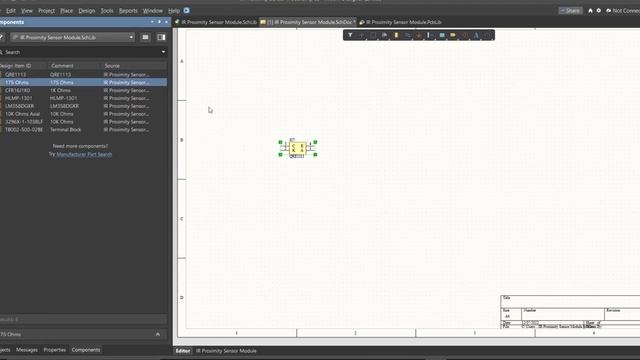Open the Design menu
The width and height of the screenshot is (640, 360).
point(87,11)
